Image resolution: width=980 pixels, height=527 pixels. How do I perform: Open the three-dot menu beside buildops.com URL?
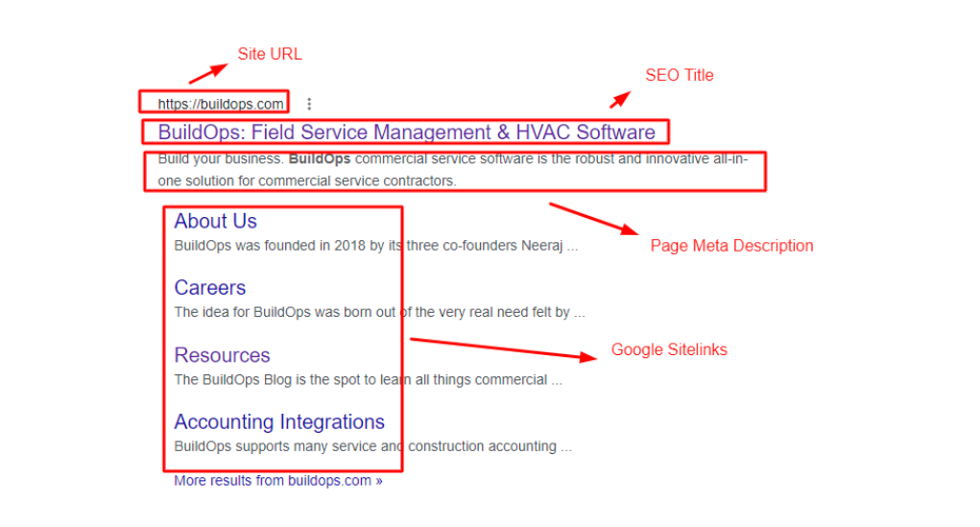click(x=309, y=104)
